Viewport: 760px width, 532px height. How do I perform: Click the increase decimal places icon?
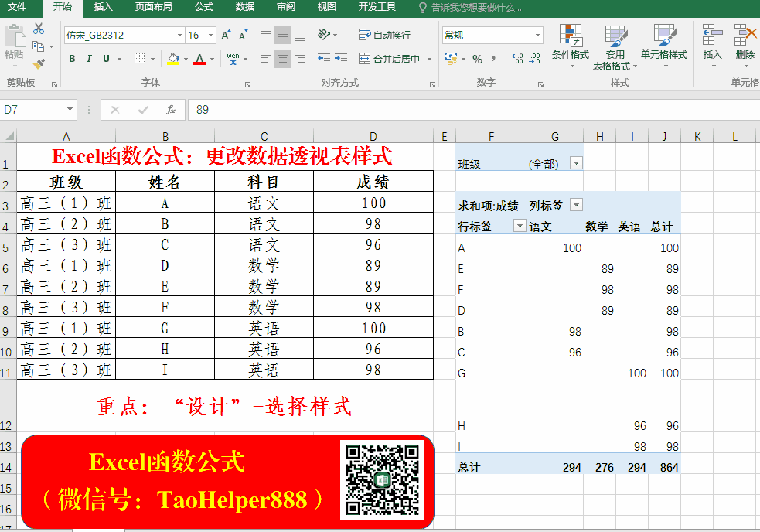(517, 59)
